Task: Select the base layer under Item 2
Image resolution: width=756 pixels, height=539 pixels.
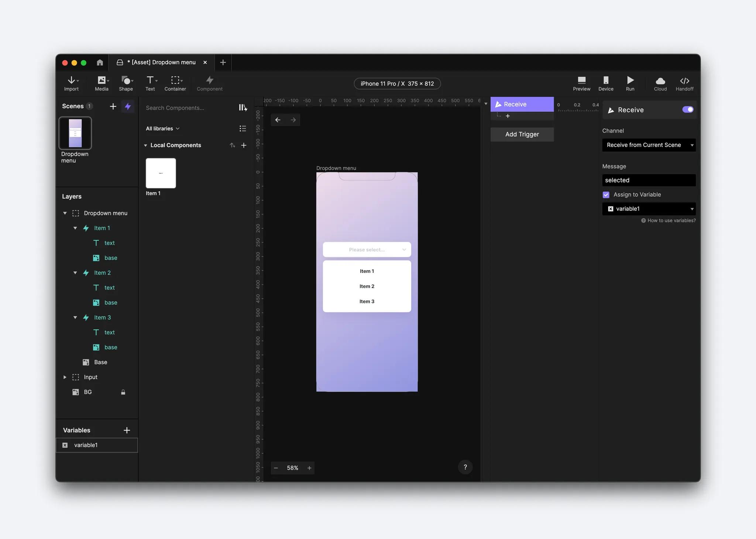Action: [x=97, y=303]
